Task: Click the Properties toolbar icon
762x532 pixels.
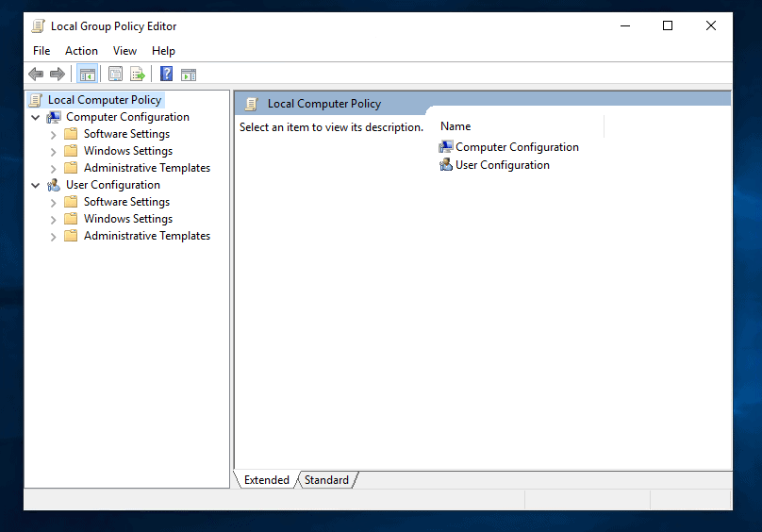Action: point(116,75)
